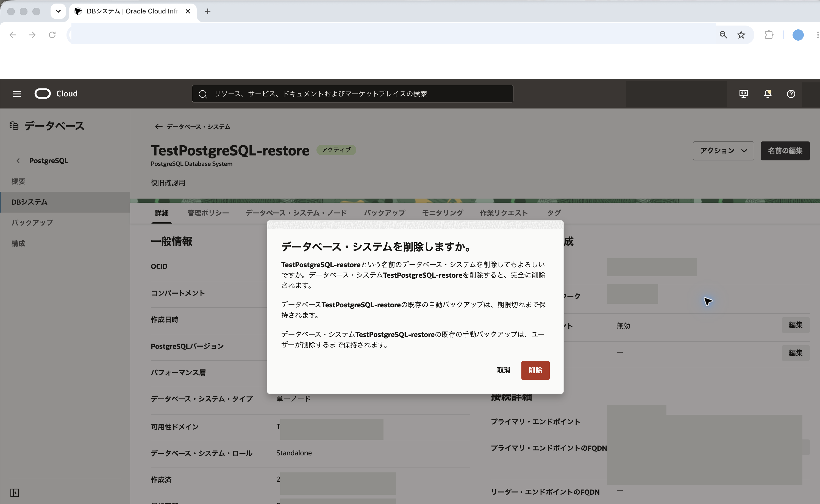Screen dimensions: 820x504
Task: Click the PostgreSQL sidebar back link
Action: (x=49, y=161)
